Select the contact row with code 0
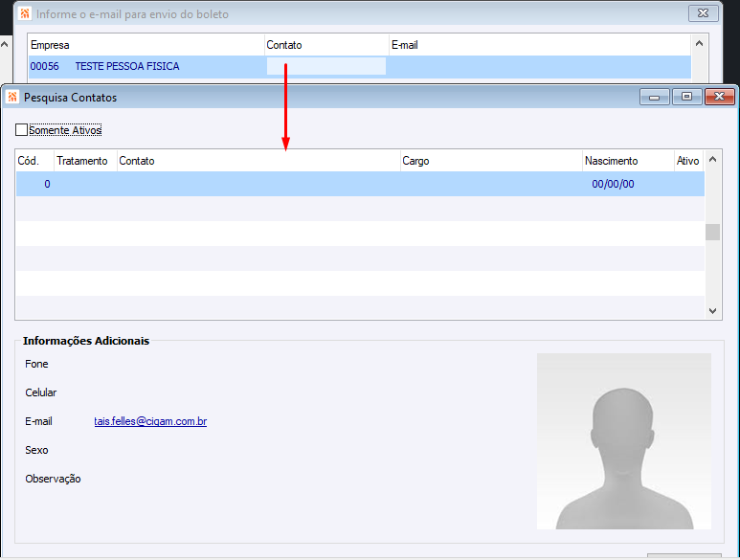Screen dimensions: 740x560 pyautogui.click(x=360, y=184)
